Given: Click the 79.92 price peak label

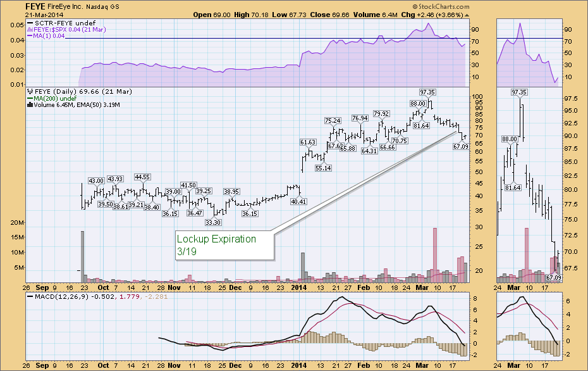Looking at the screenshot, I should coord(381,113).
